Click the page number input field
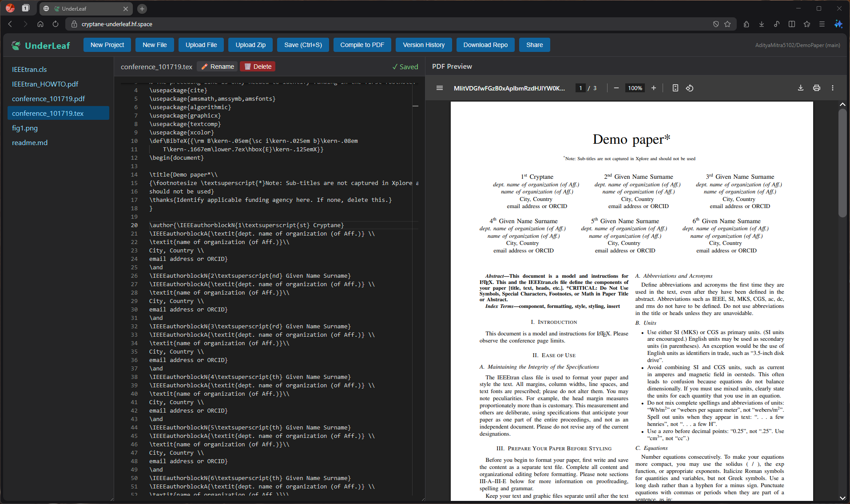This screenshot has width=850, height=504. 580,88
